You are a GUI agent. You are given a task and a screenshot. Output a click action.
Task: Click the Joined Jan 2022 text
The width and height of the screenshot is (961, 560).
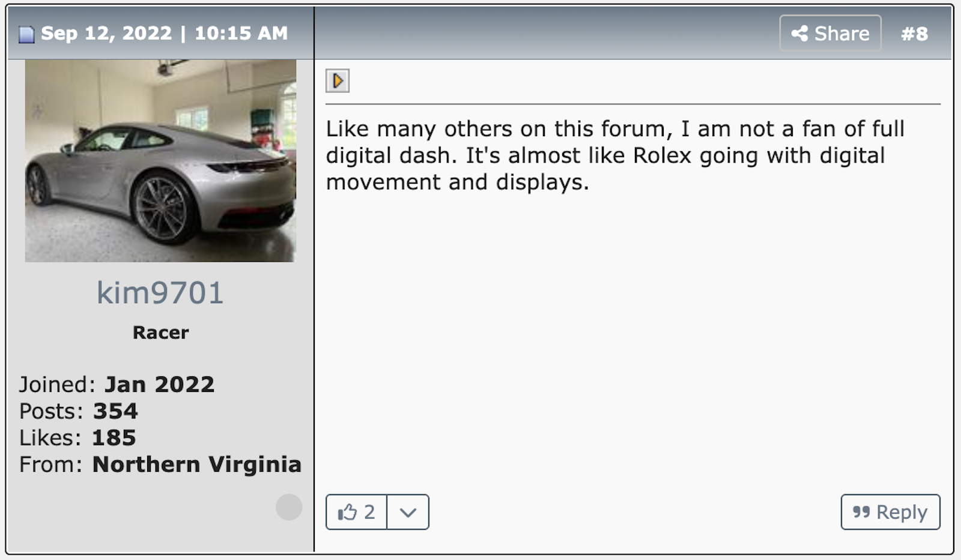point(117,384)
